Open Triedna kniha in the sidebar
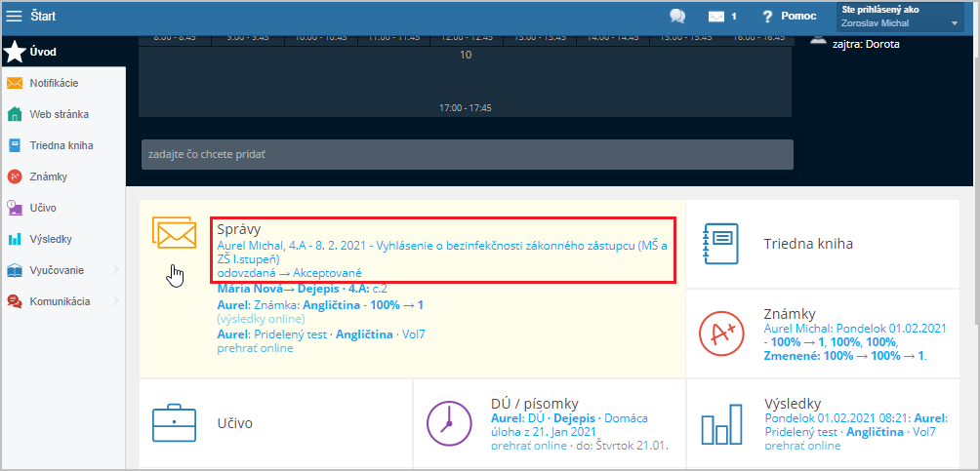 point(63,145)
